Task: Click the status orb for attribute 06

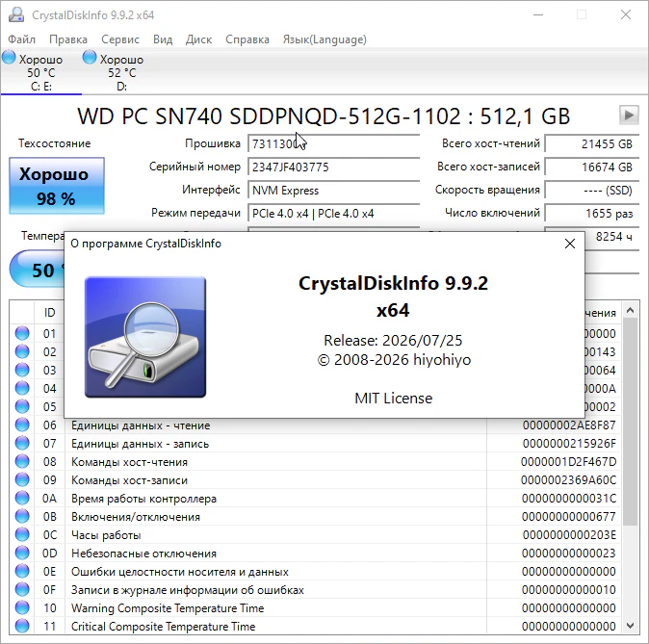Action: pos(22,425)
